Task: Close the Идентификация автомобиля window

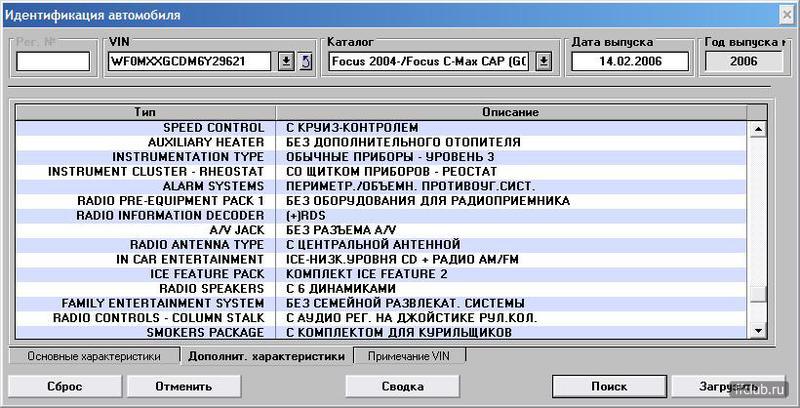Action: (x=788, y=15)
